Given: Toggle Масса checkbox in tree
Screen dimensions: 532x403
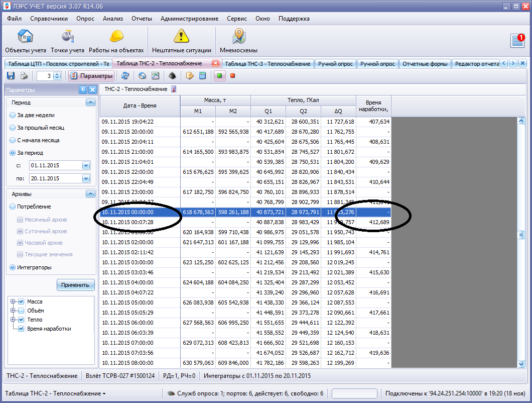Looking at the screenshot, I should click(x=22, y=301).
